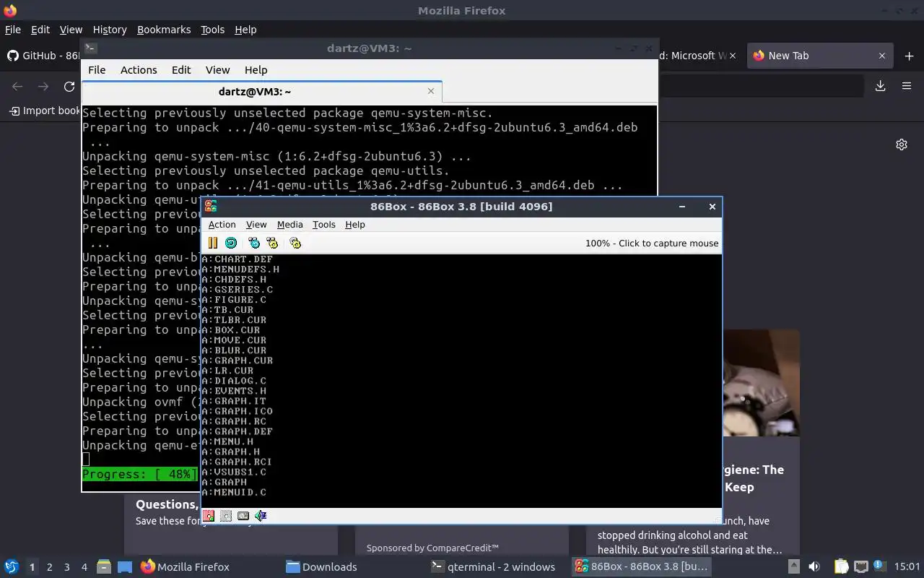
Task: Click floppy drive A status bar icon
Action: (209, 516)
